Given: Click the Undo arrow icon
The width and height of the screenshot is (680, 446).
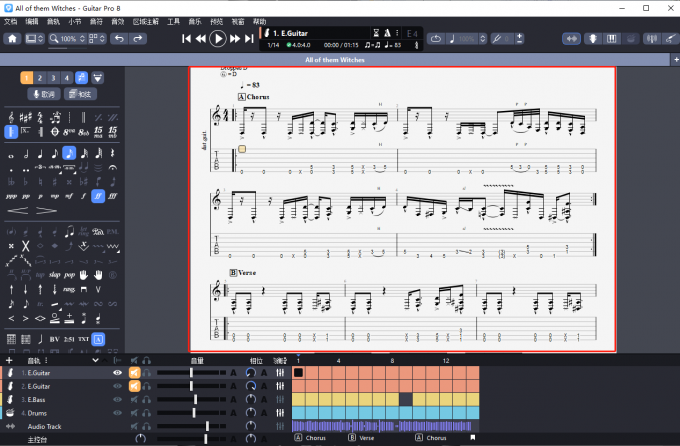Looking at the screenshot, I should [x=118, y=38].
